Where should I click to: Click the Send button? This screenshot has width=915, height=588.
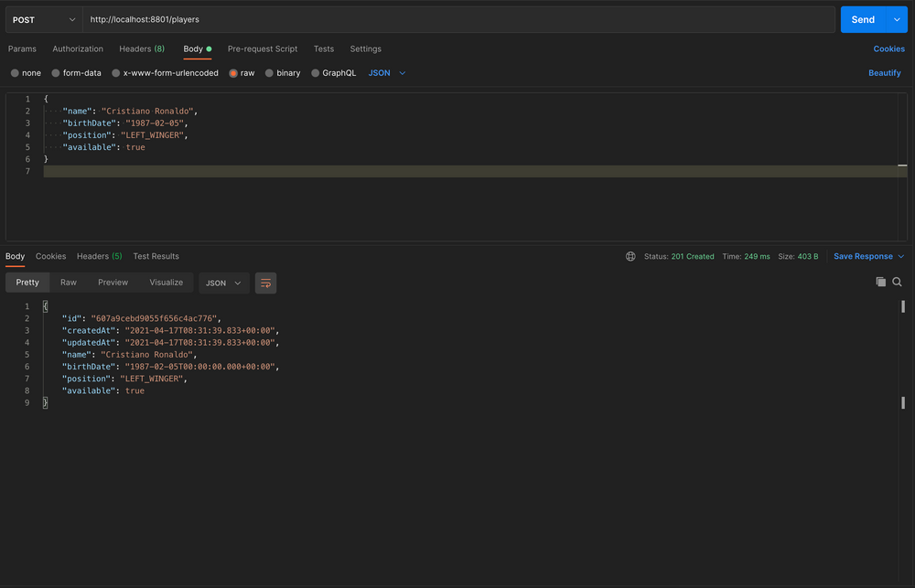(862, 18)
